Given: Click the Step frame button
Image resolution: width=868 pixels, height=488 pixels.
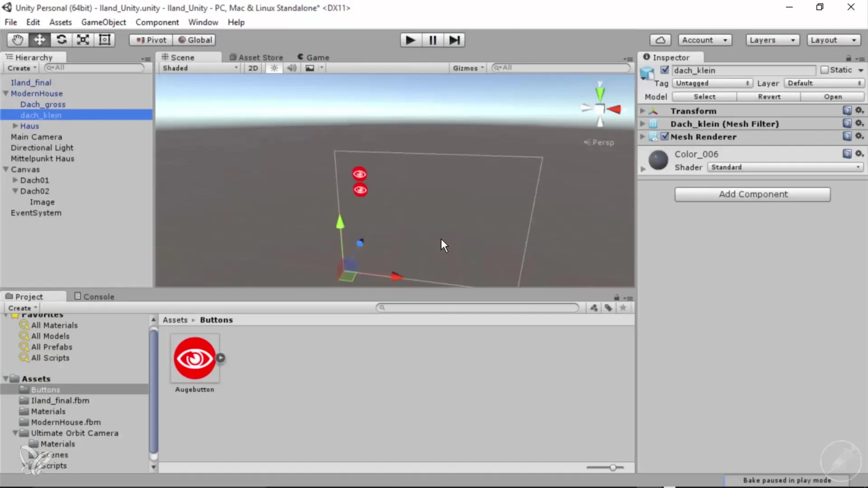Looking at the screenshot, I should click(x=454, y=40).
